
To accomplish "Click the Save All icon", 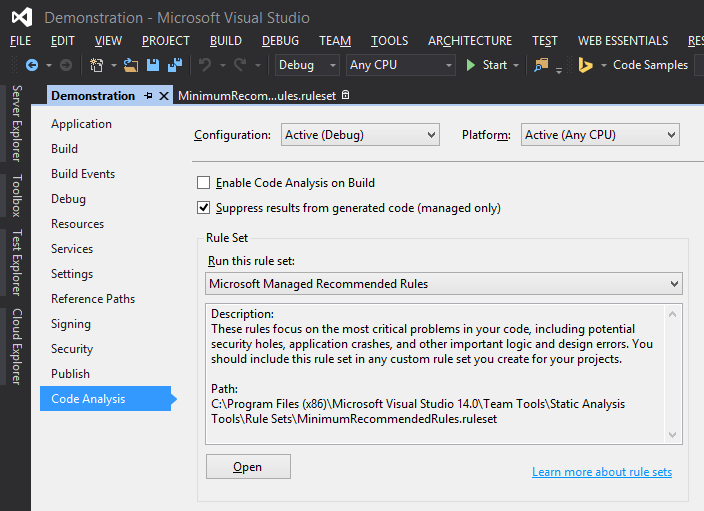I will tap(175, 65).
